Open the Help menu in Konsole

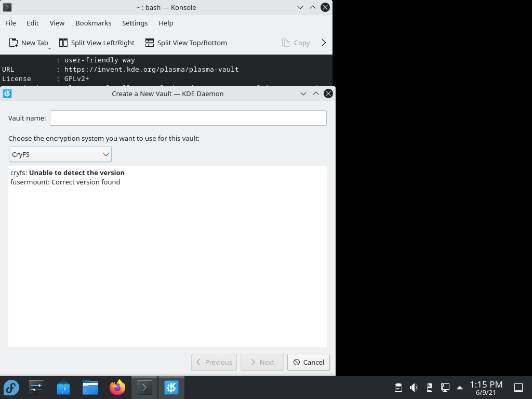[166, 23]
